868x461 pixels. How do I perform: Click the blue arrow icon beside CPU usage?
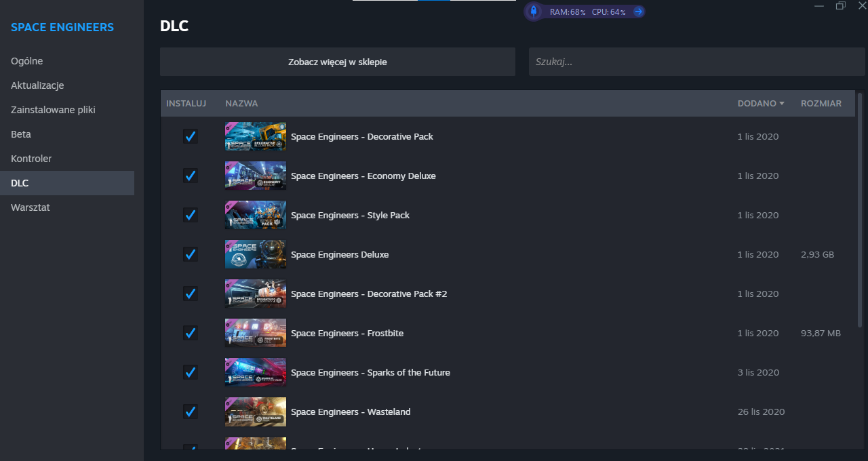[x=637, y=12]
